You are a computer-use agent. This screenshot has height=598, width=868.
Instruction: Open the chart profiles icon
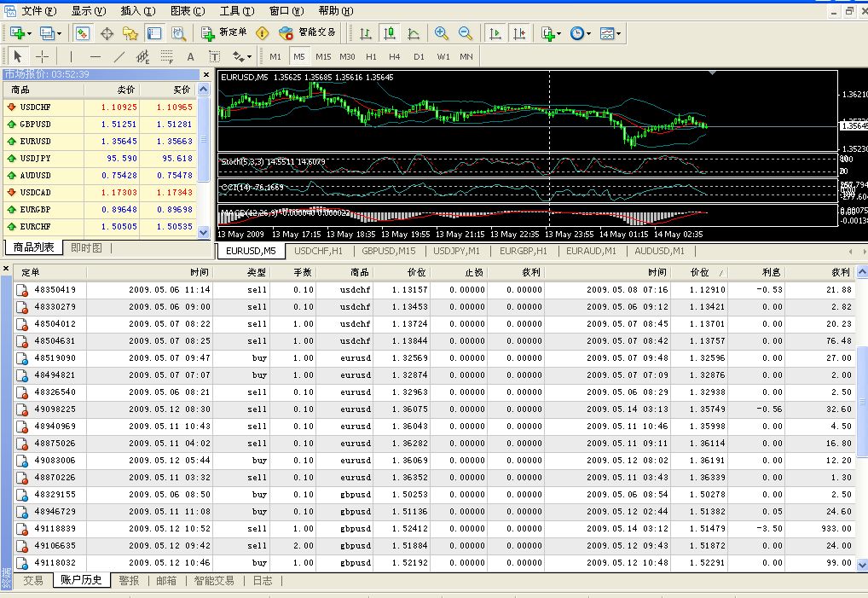click(47, 33)
